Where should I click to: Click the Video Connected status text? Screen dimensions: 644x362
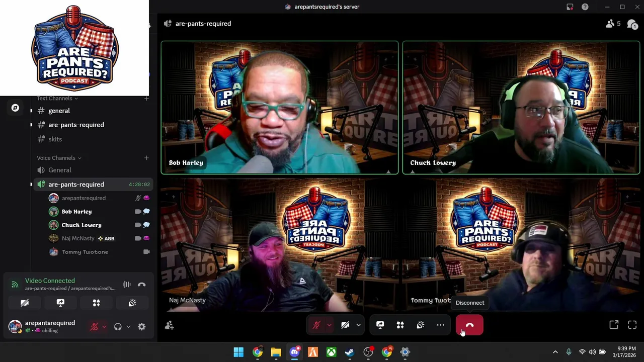pos(50,281)
